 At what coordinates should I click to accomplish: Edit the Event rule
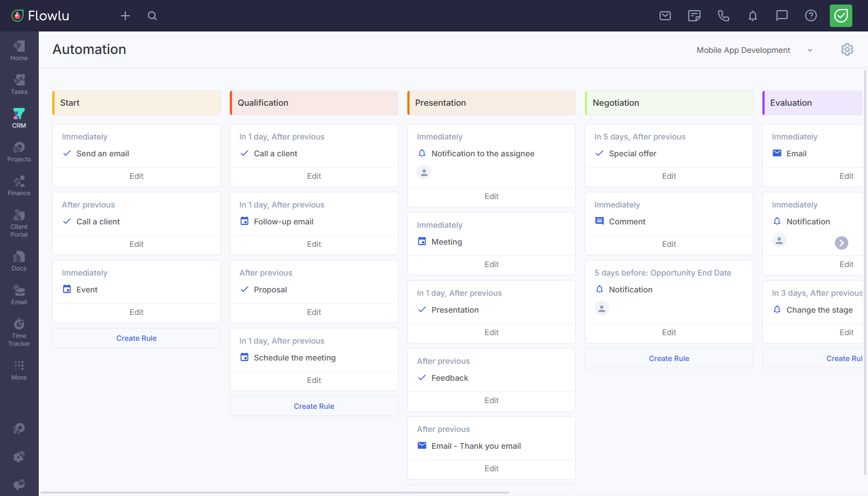(137, 312)
